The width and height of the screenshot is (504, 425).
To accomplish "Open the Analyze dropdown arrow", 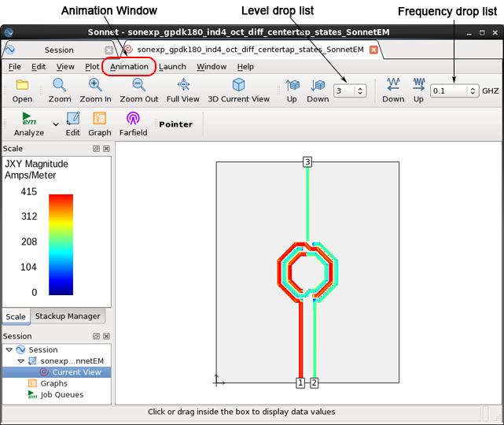I will pos(56,124).
